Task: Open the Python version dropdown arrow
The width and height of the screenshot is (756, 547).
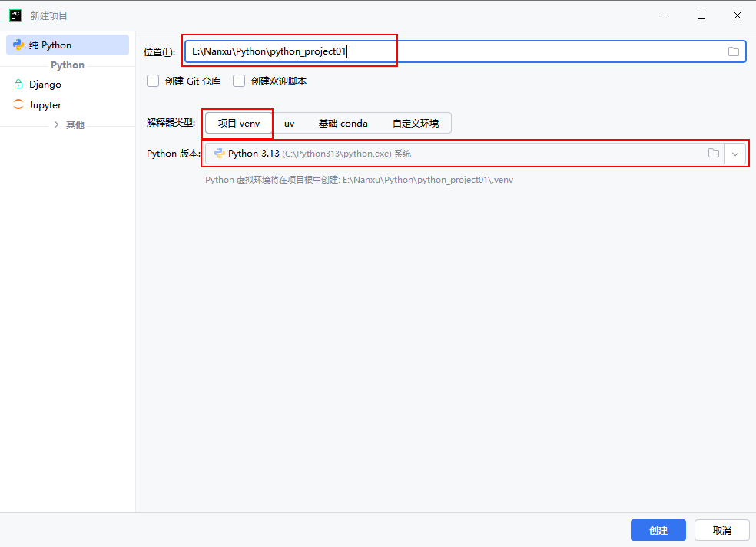Action: 735,154
